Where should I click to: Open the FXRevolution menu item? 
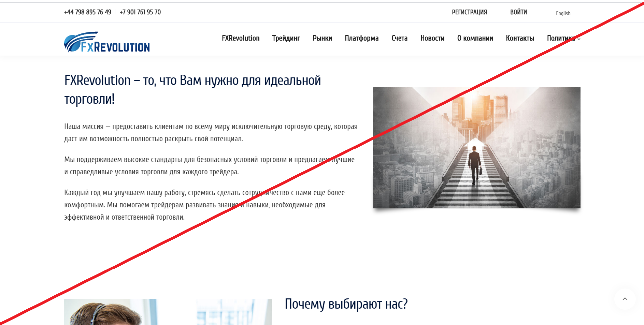241,38
